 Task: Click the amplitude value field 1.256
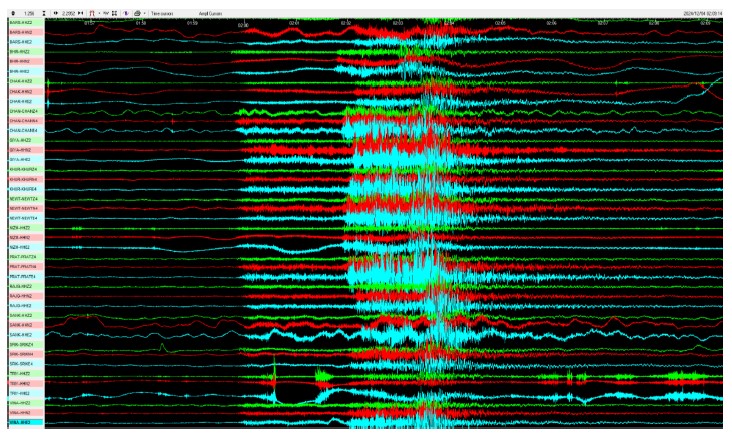point(28,13)
